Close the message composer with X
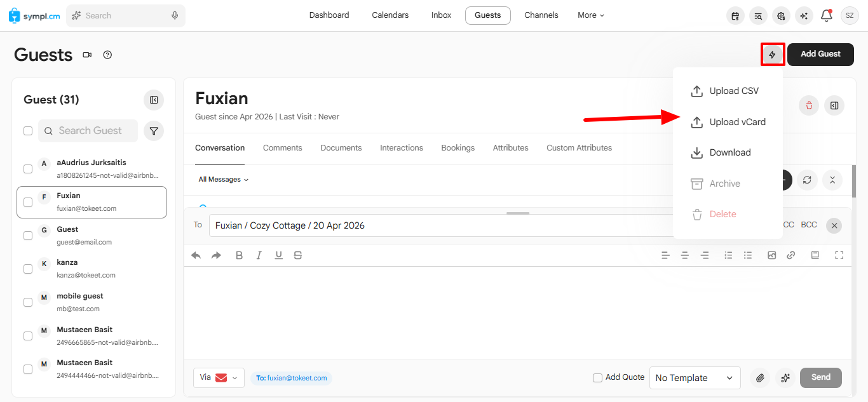The width and height of the screenshot is (868, 402). pos(834,225)
